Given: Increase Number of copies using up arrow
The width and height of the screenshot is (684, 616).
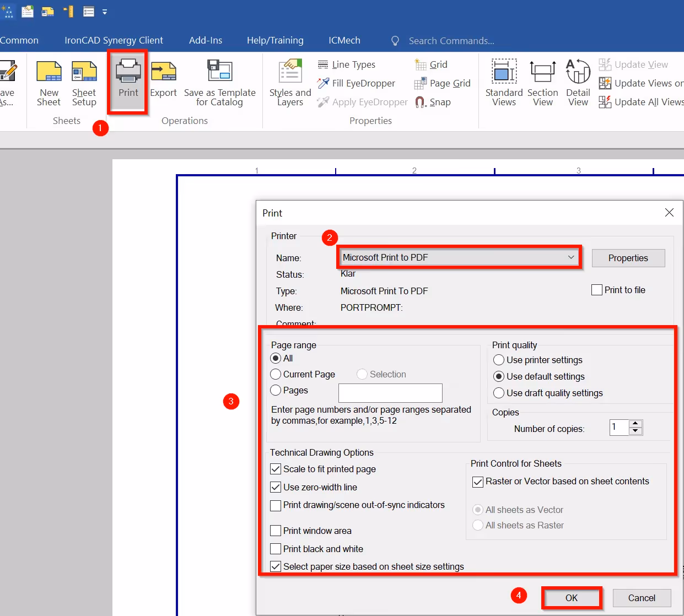Looking at the screenshot, I should [x=635, y=424].
